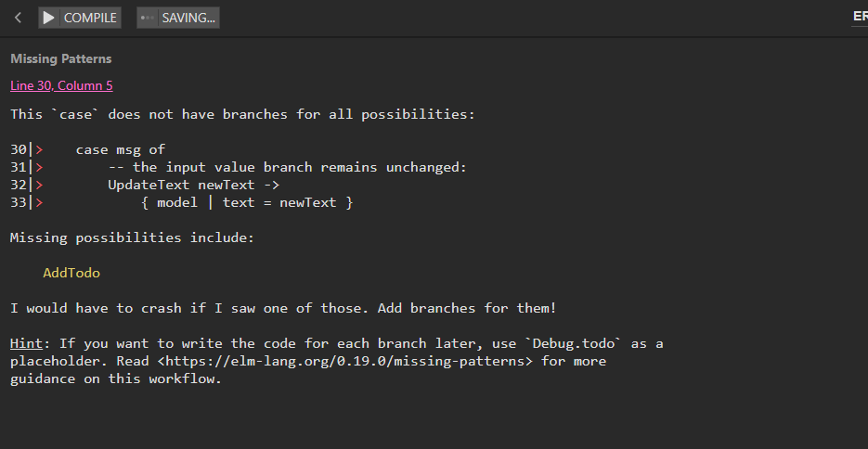The image size is (868, 449).
Task: Click the elm-lang.org missing-patterns URL
Action: [x=344, y=361]
